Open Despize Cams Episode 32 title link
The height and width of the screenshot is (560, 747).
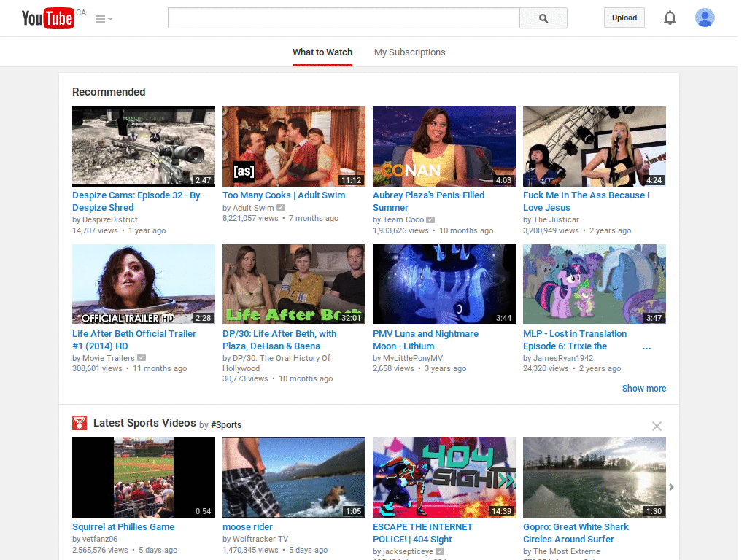point(136,201)
